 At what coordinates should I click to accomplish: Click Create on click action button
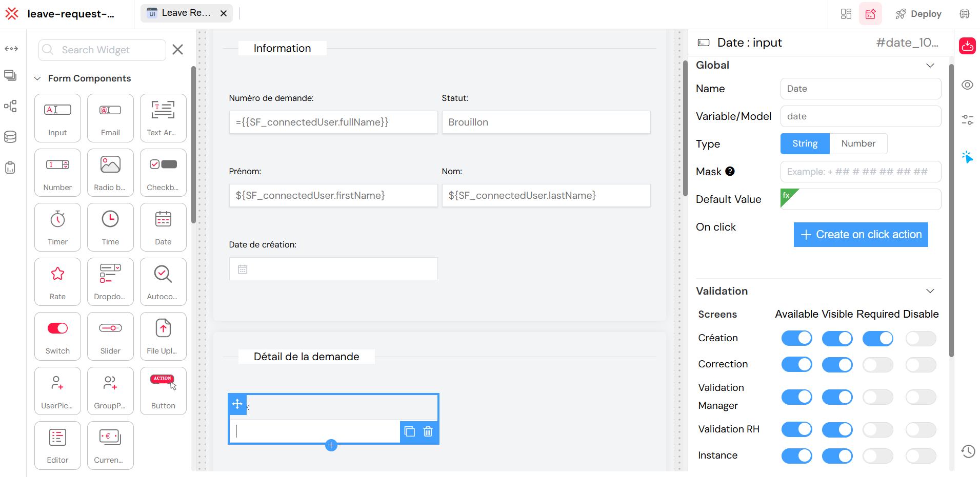(861, 235)
